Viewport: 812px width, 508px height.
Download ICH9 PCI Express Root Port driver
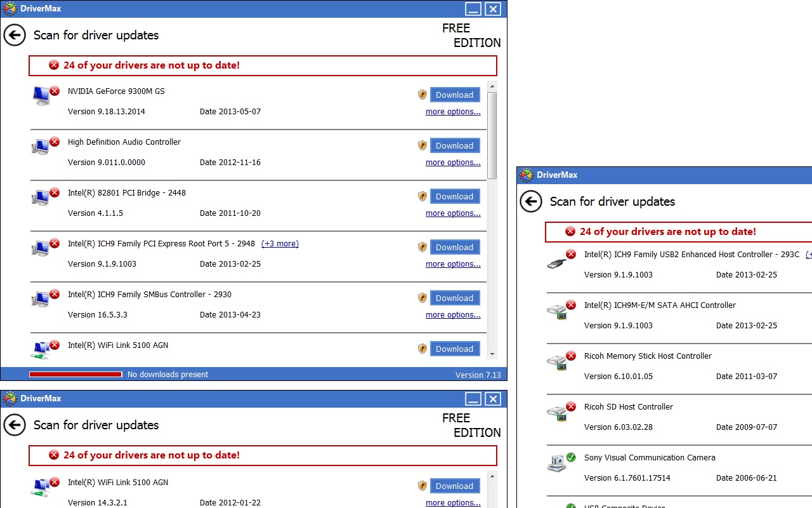point(455,247)
